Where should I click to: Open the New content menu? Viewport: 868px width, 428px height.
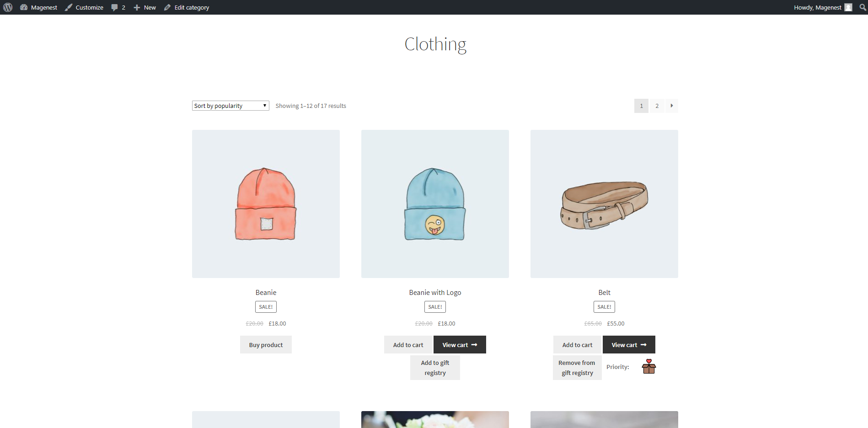click(x=145, y=7)
